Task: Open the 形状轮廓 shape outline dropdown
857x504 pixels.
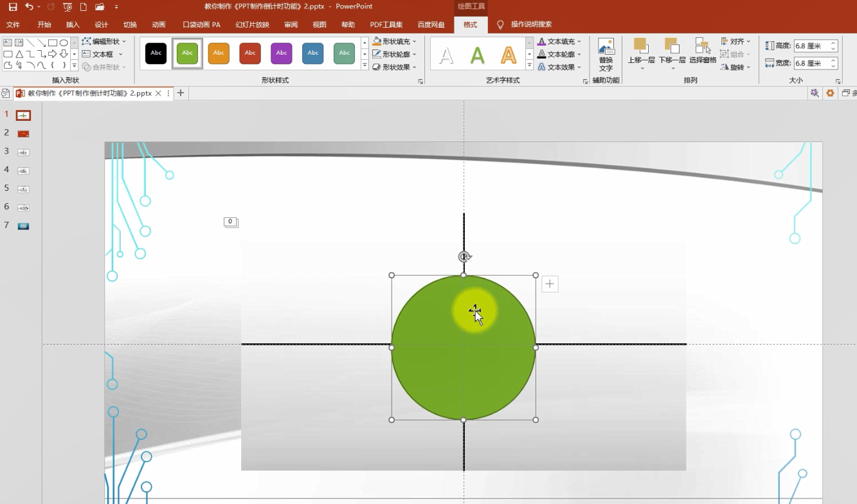Action: (395, 55)
